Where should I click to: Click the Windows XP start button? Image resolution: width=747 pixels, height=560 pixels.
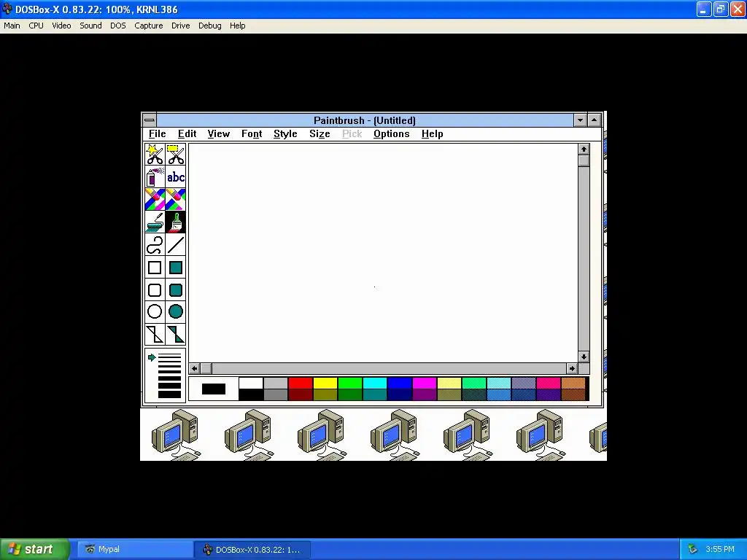point(34,549)
